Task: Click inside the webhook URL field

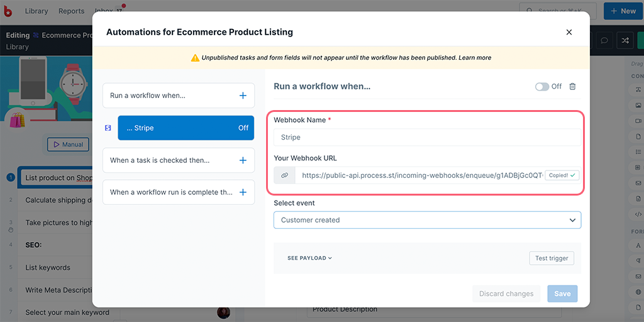Action: pyautogui.click(x=419, y=175)
